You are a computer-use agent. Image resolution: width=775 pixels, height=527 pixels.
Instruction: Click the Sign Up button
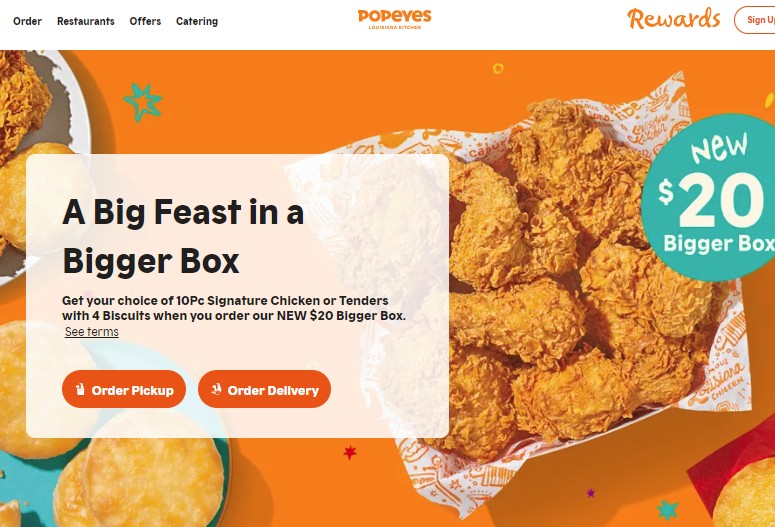pos(755,20)
